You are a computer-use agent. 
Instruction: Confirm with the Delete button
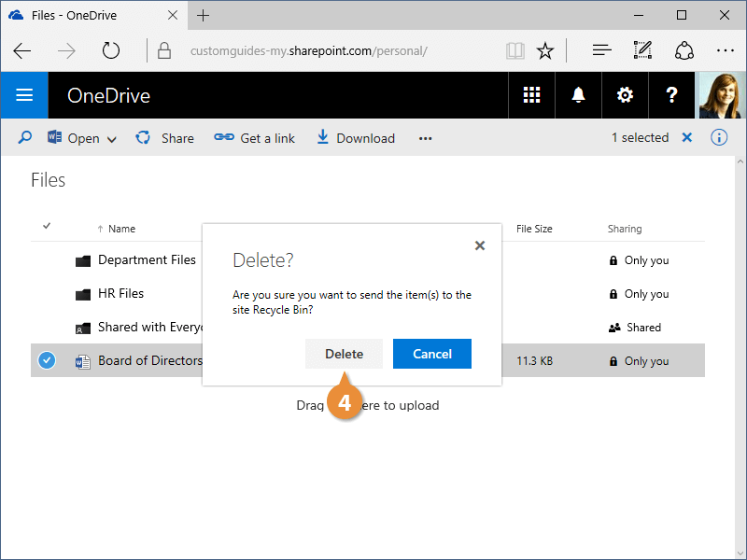click(344, 354)
